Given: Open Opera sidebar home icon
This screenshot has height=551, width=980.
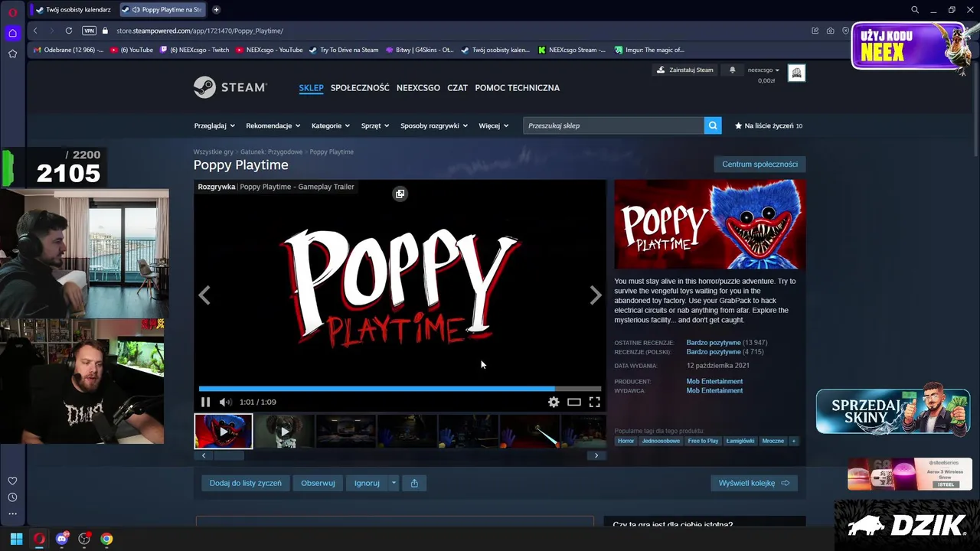Looking at the screenshot, I should (x=12, y=33).
